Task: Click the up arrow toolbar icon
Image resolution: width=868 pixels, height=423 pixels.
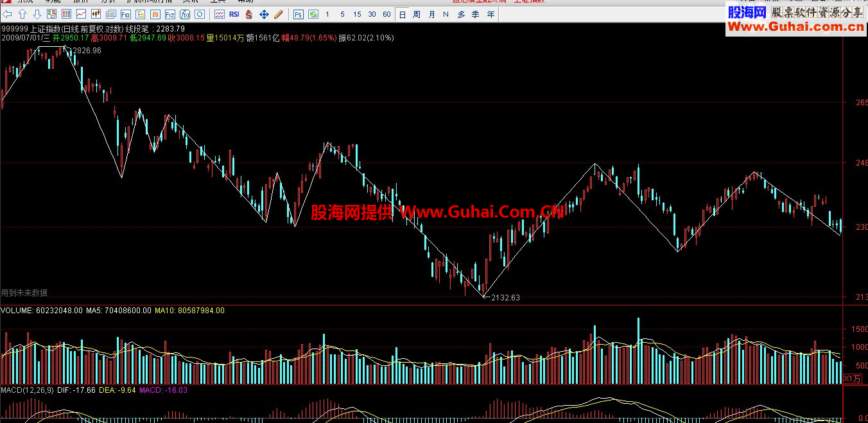Action: [22, 13]
